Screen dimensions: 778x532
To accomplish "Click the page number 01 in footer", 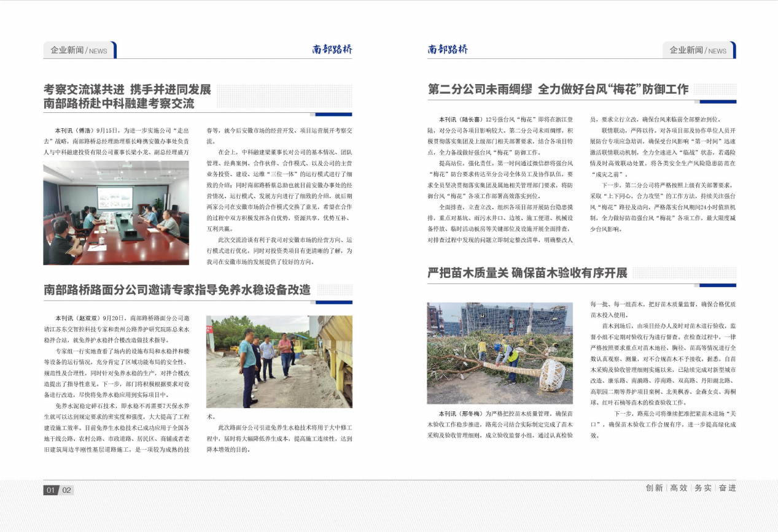I will [x=51, y=490].
